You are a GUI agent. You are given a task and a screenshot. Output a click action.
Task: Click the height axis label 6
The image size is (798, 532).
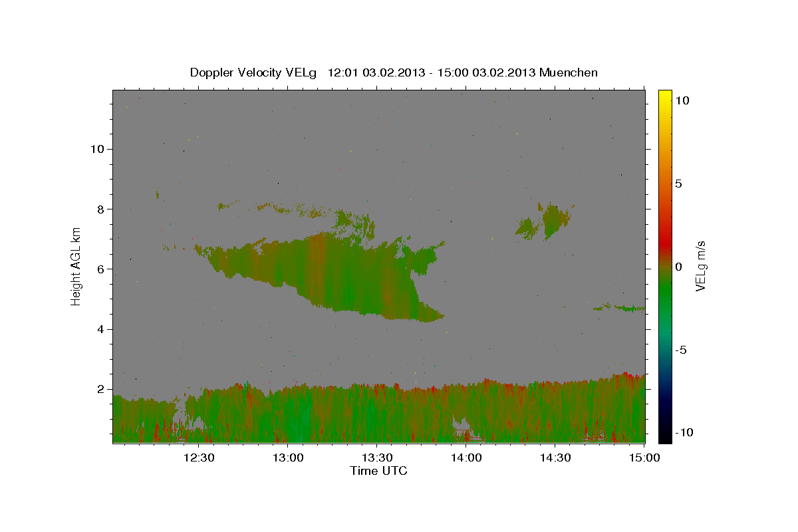[100, 269]
